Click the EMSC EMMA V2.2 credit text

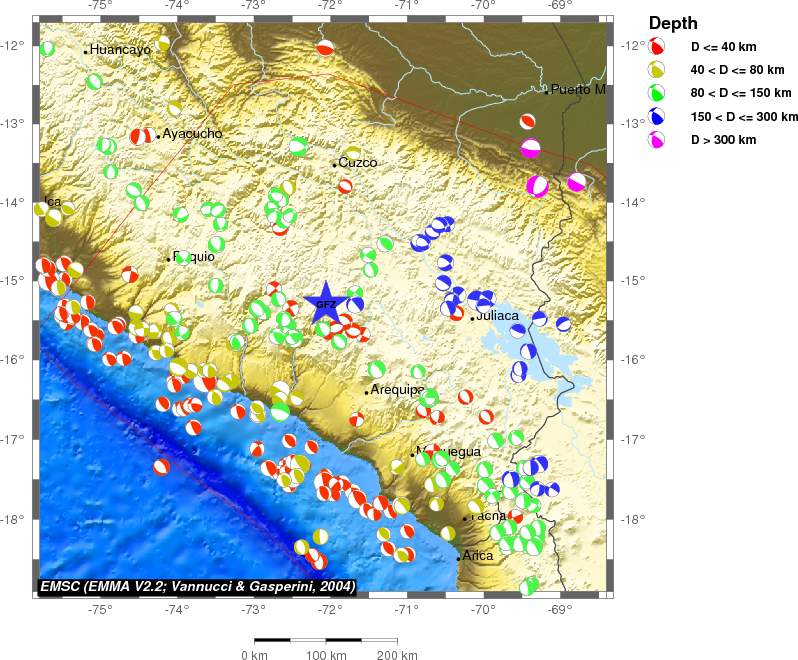(x=197, y=585)
